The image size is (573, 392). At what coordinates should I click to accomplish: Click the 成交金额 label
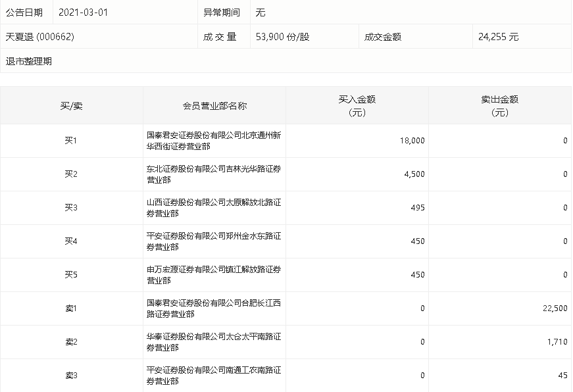[x=383, y=37]
